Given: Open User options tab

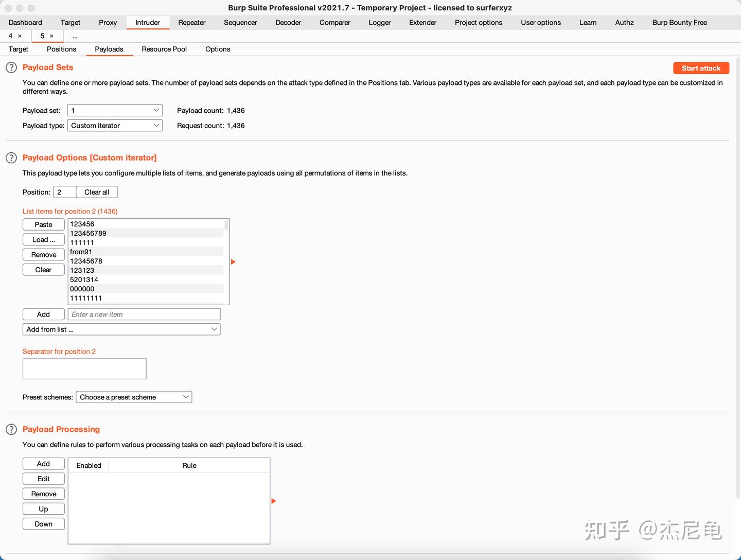Looking at the screenshot, I should (541, 23).
